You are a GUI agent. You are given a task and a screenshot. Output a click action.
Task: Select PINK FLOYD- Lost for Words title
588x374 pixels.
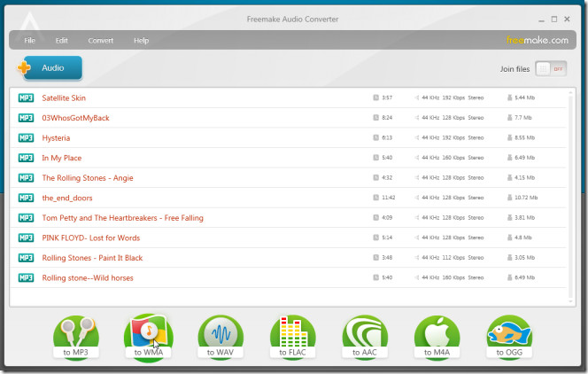90,238
